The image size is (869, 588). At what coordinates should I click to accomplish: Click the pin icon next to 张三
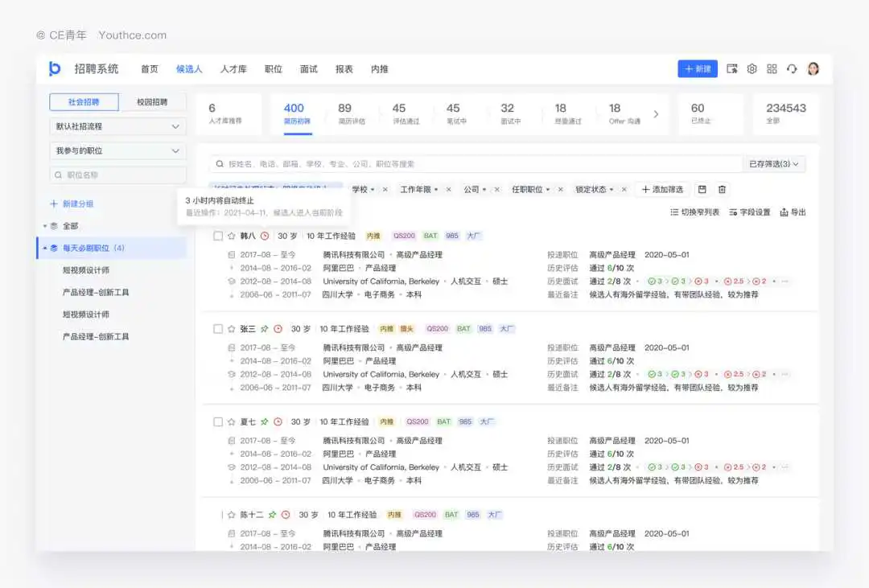coord(265,329)
